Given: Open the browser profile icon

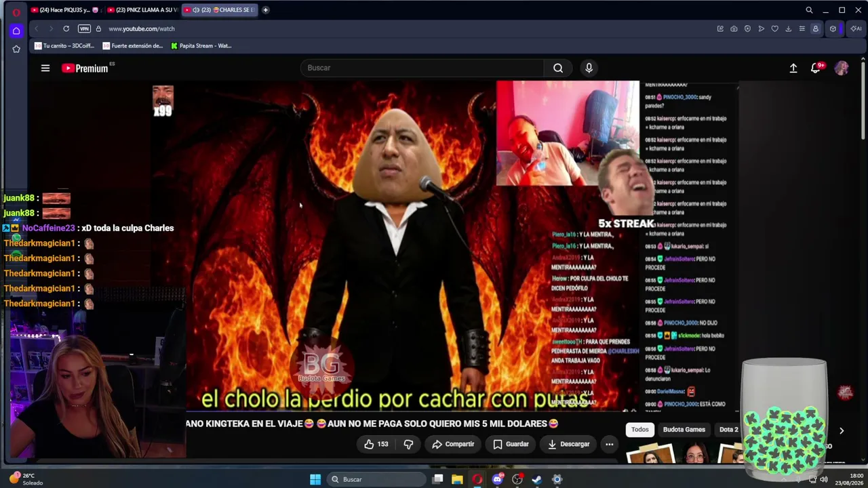Looking at the screenshot, I should point(815,28).
